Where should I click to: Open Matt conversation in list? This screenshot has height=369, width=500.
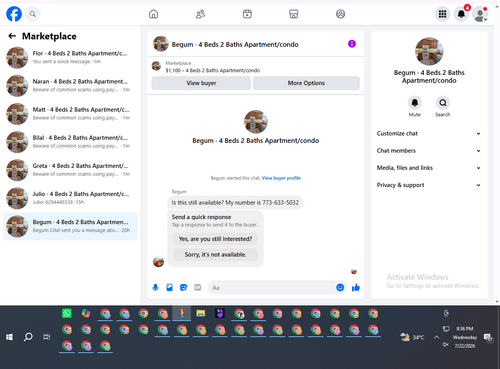[x=70, y=114]
